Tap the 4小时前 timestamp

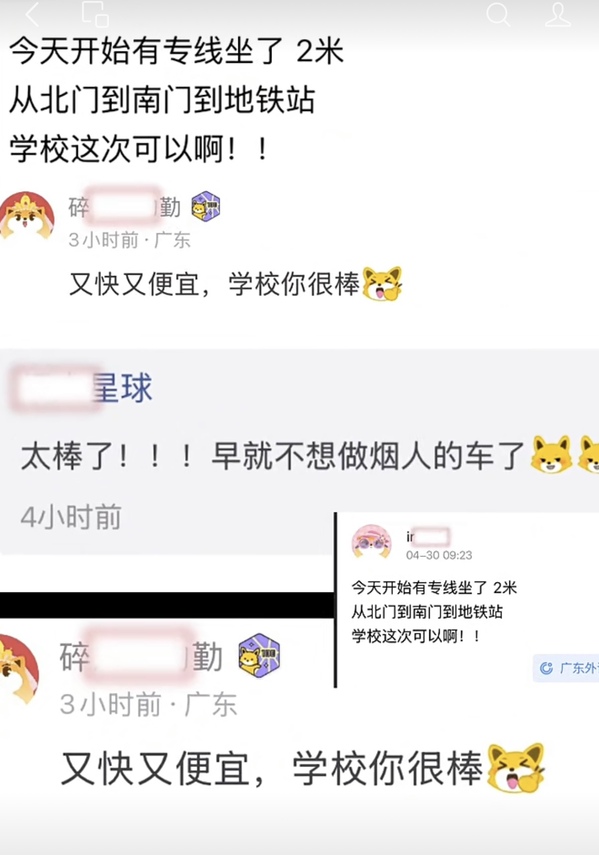click(x=71, y=517)
